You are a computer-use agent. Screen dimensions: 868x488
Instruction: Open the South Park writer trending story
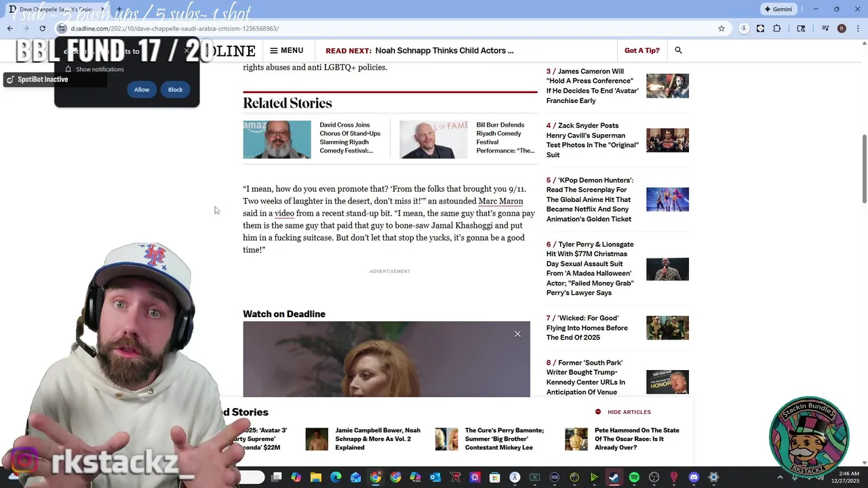pyautogui.click(x=586, y=378)
